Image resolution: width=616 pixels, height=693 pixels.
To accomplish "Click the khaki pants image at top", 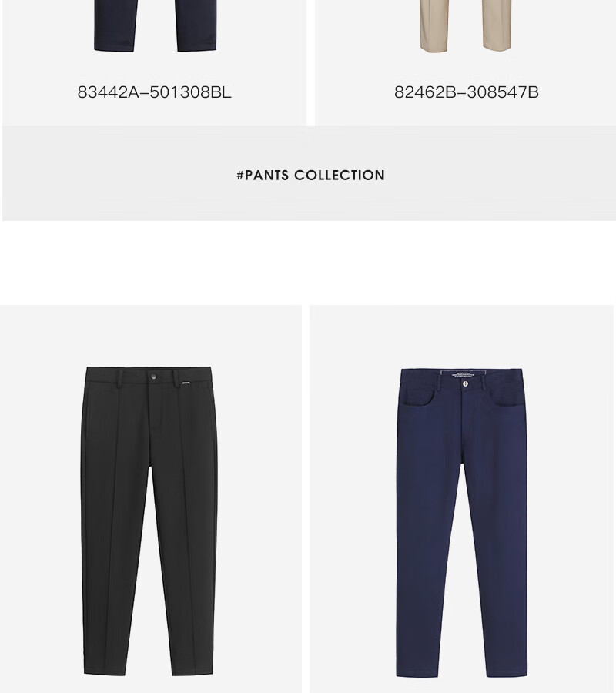I will [x=466, y=26].
